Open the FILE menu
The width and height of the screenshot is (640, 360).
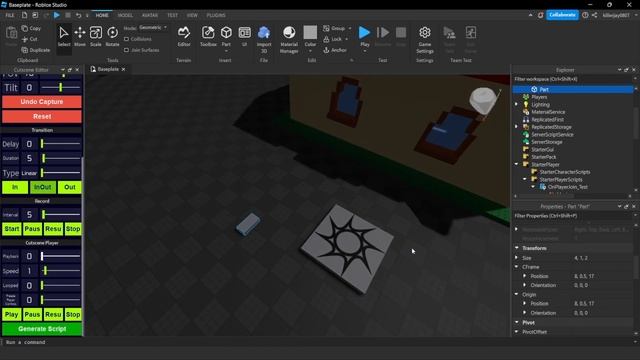(x=10, y=15)
